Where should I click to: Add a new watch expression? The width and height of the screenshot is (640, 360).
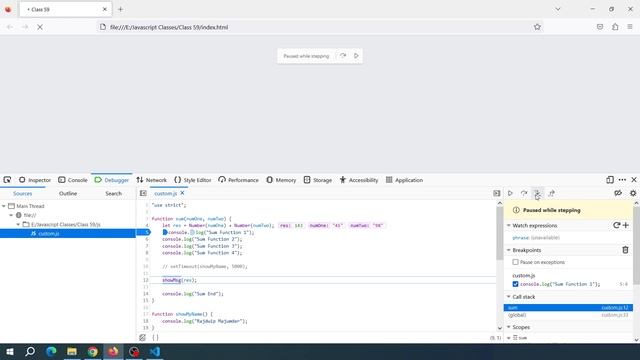pos(626,225)
